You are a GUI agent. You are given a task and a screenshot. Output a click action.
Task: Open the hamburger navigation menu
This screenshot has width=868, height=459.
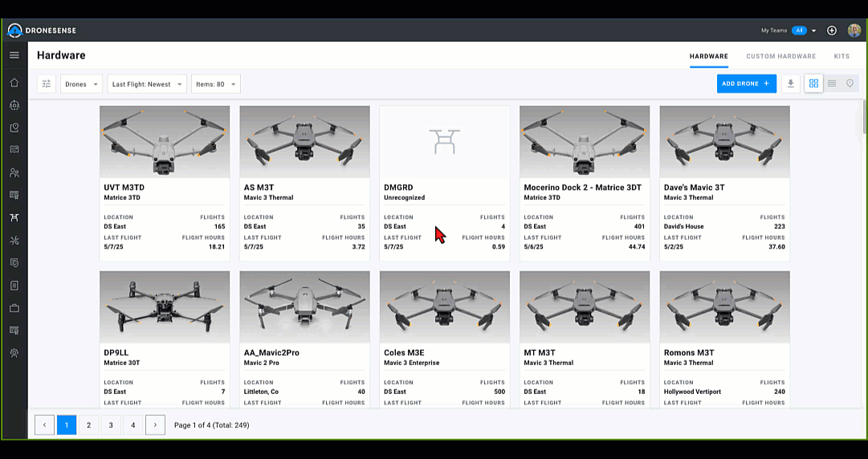click(x=14, y=55)
